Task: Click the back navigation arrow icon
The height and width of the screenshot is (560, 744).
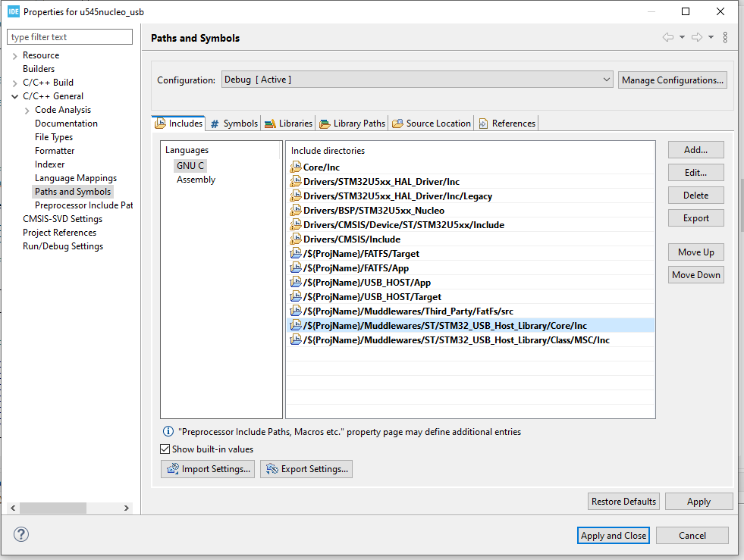Action: [668, 38]
